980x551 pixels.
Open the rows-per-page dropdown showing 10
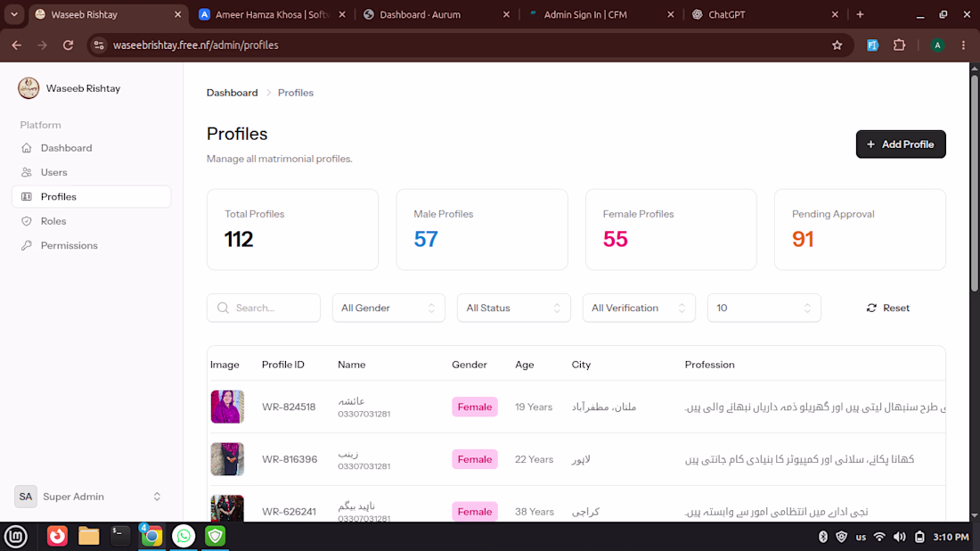(x=764, y=308)
